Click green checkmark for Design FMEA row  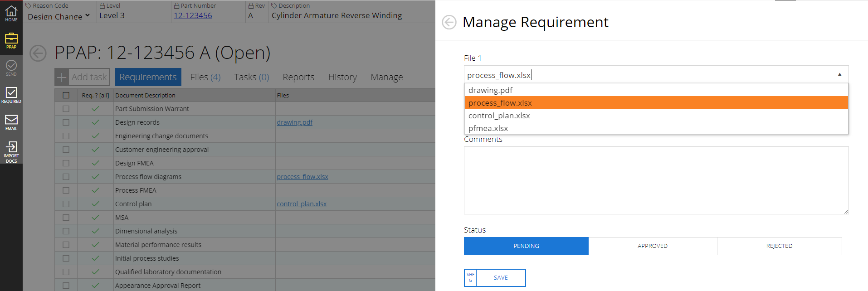coord(95,163)
